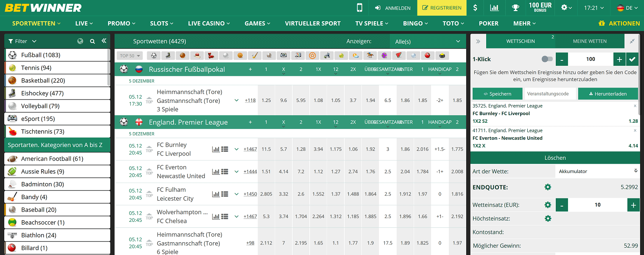Click the Speichern button in bet slip
This screenshot has height=255, width=644.
pos(498,94)
